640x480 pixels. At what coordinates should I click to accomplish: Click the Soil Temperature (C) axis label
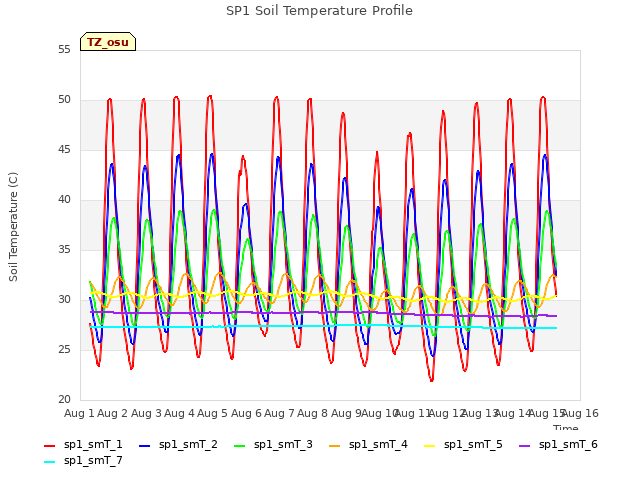13,227
